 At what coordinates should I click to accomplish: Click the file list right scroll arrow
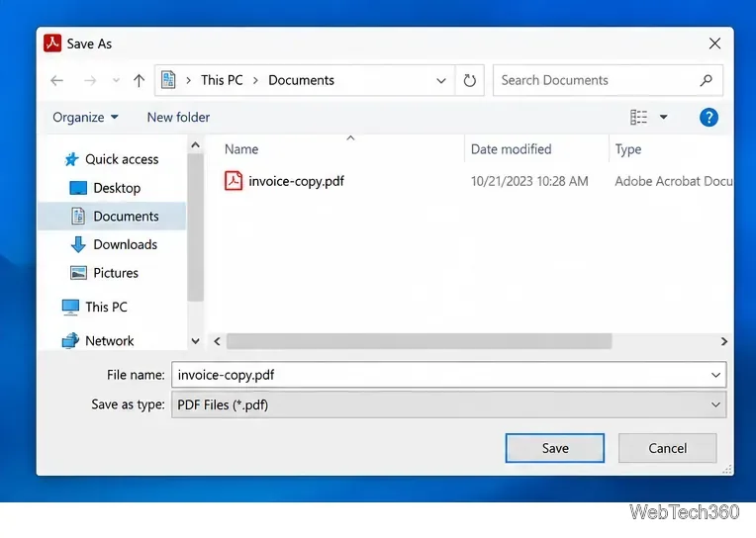(x=723, y=341)
